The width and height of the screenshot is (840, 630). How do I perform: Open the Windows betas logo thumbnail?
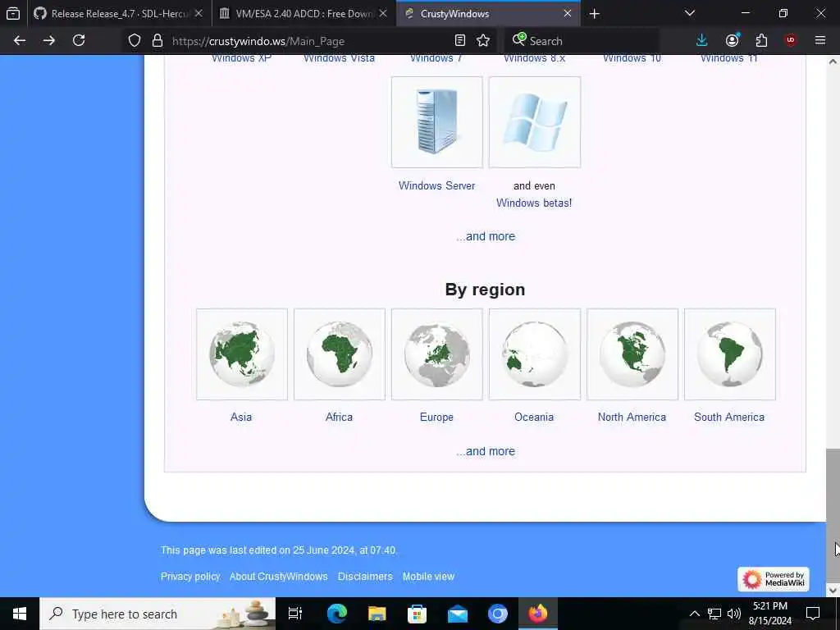534,122
